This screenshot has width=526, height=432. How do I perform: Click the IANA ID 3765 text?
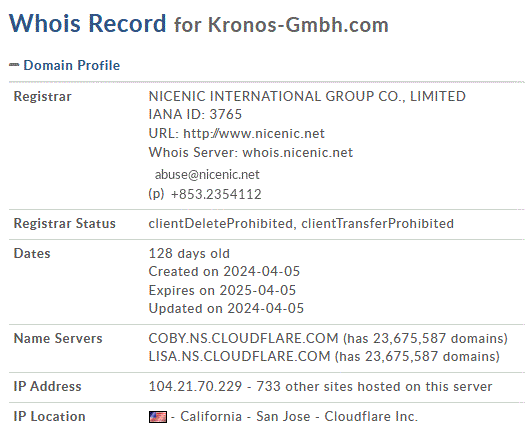click(195, 114)
